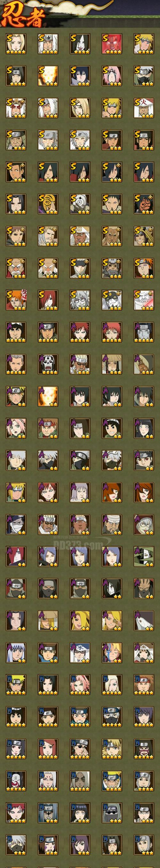The width and height of the screenshot is (160, 868).
Task: Pick the B-rank pink-haired Sakura portrait
Action: pyautogui.click(x=80, y=684)
